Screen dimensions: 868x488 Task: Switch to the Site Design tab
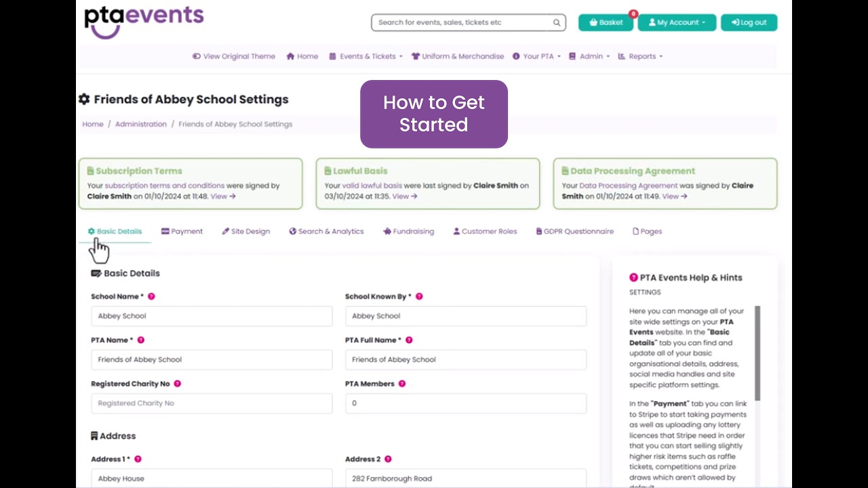coord(245,231)
